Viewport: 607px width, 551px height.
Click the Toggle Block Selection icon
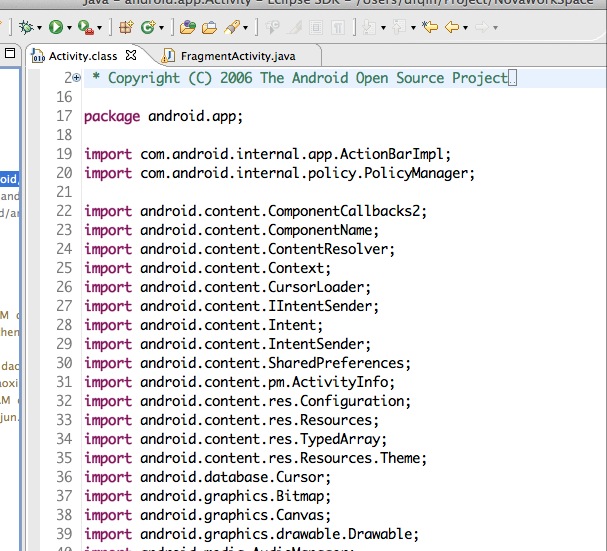pos(316,27)
